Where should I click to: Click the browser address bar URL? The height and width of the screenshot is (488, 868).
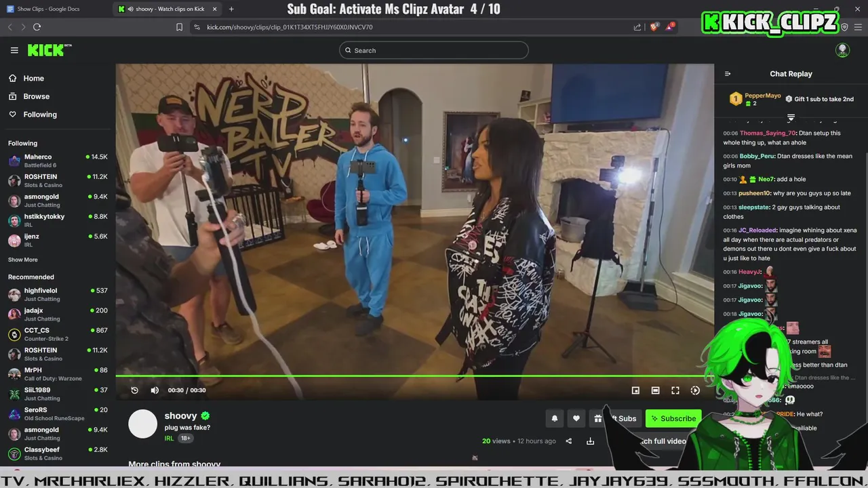tap(290, 27)
